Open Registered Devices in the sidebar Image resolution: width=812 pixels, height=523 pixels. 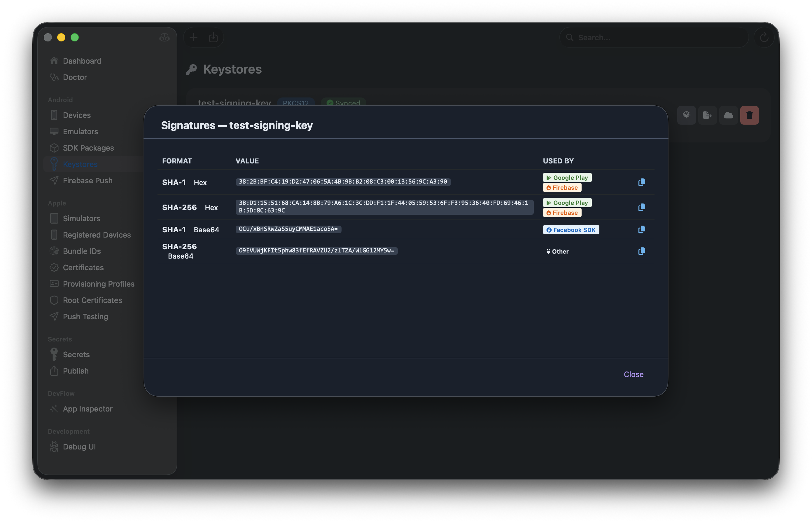(x=97, y=235)
